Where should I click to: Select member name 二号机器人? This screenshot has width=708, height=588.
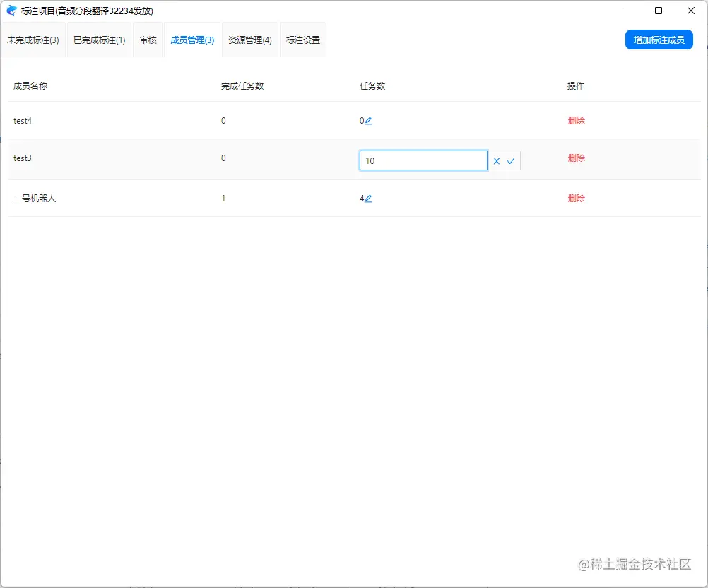tap(35, 199)
